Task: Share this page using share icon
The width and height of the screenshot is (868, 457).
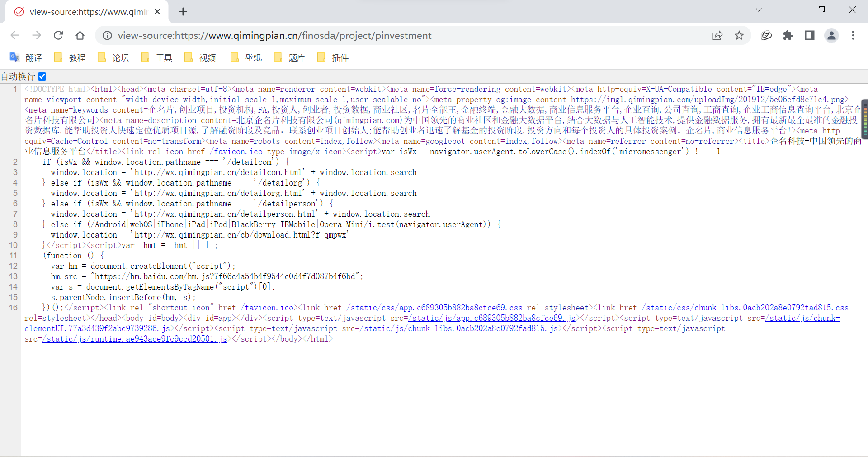Action: pos(717,35)
